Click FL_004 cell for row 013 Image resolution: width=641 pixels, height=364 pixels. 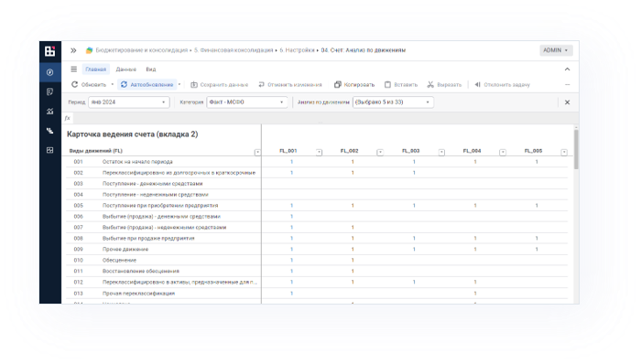tap(475, 294)
